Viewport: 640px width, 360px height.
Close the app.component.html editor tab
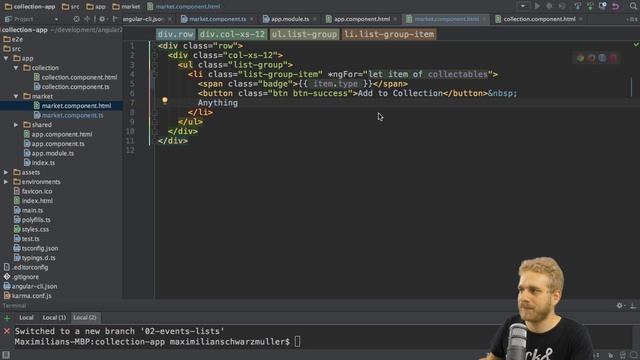pyautogui.click(x=395, y=19)
